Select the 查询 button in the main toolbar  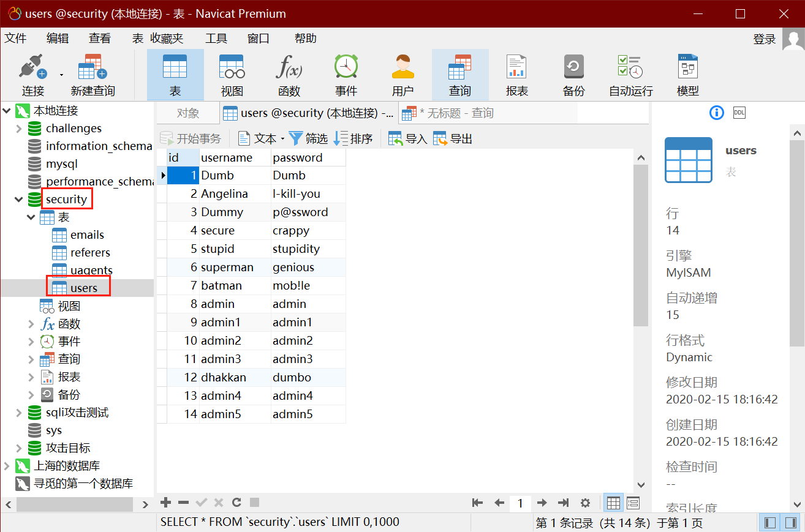(460, 75)
